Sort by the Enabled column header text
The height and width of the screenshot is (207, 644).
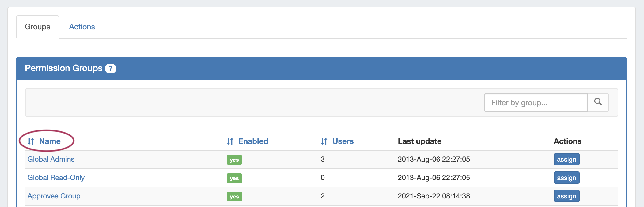253,141
